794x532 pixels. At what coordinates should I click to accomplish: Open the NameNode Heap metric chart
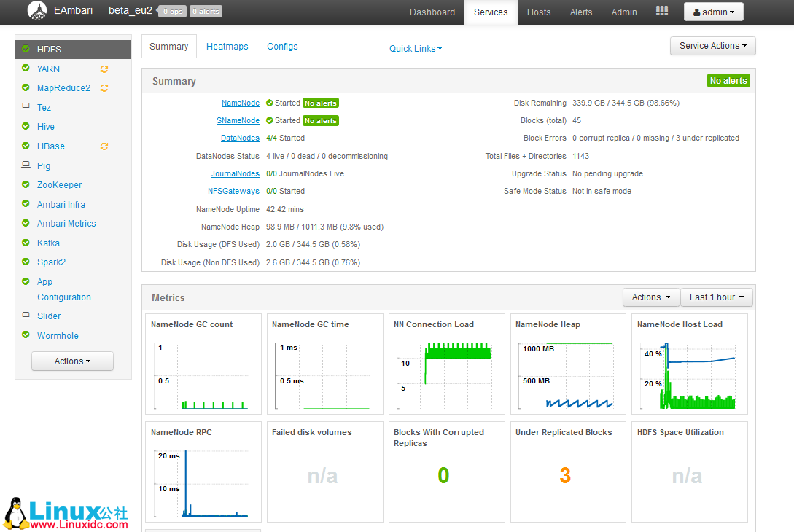pyautogui.click(x=567, y=364)
